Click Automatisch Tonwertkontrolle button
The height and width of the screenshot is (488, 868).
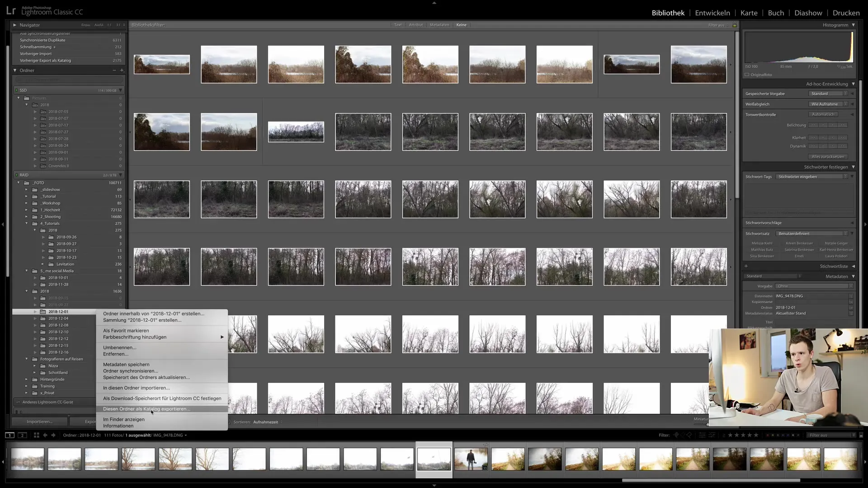(823, 114)
